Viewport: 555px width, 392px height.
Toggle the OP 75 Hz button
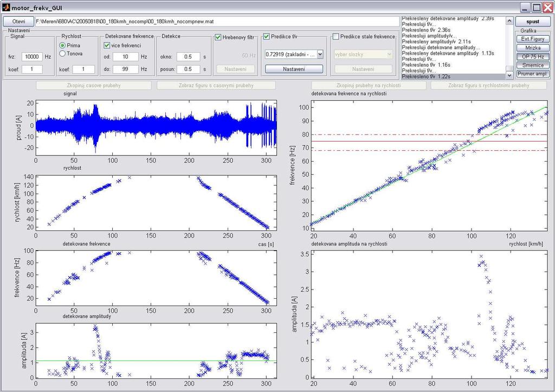click(x=533, y=56)
